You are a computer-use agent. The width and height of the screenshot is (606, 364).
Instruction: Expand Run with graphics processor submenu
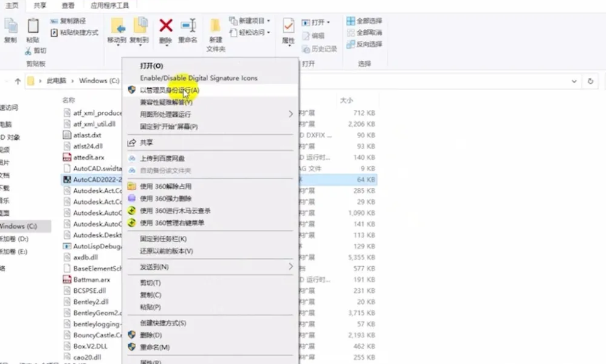pos(211,114)
